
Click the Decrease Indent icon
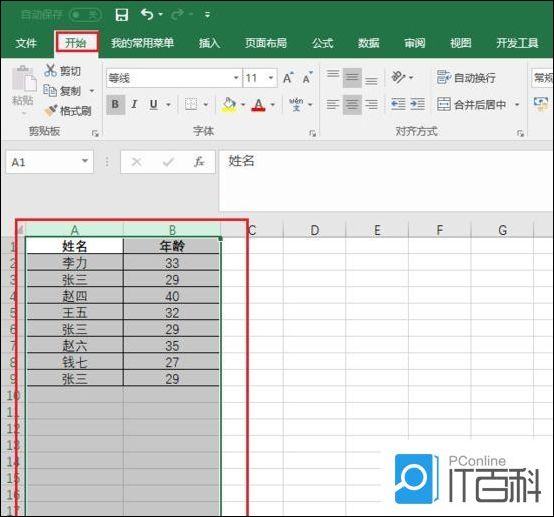(398, 104)
